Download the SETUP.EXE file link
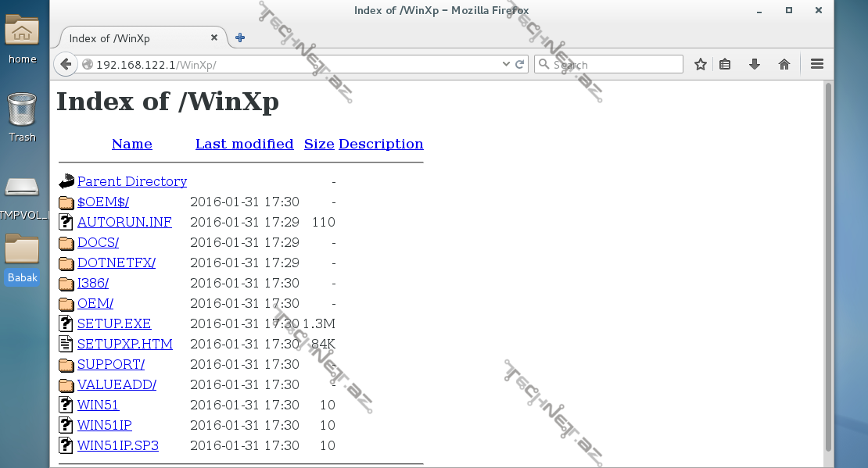This screenshot has height=468, width=868. (114, 323)
